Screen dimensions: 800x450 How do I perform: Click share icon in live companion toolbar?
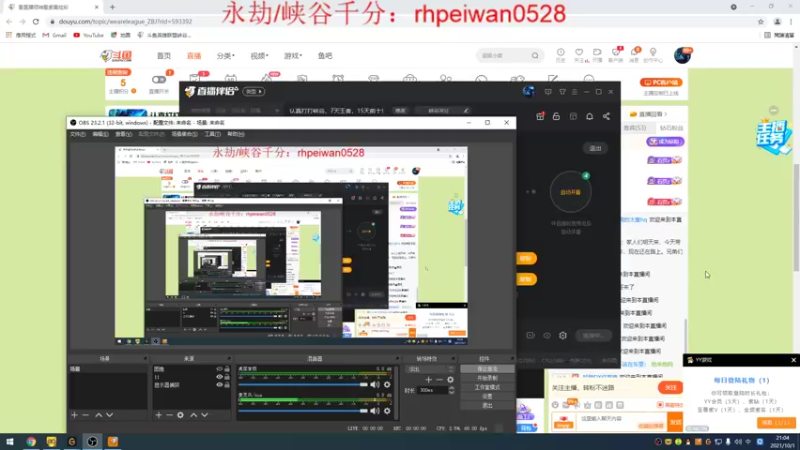[606, 116]
